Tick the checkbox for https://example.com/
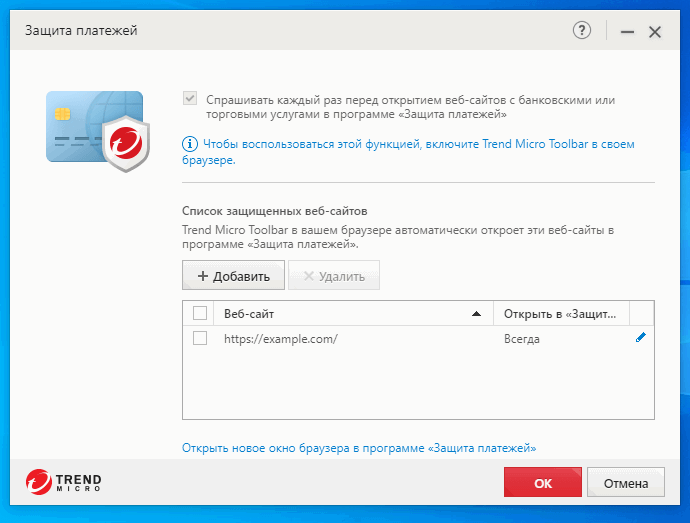 pos(200,339)
